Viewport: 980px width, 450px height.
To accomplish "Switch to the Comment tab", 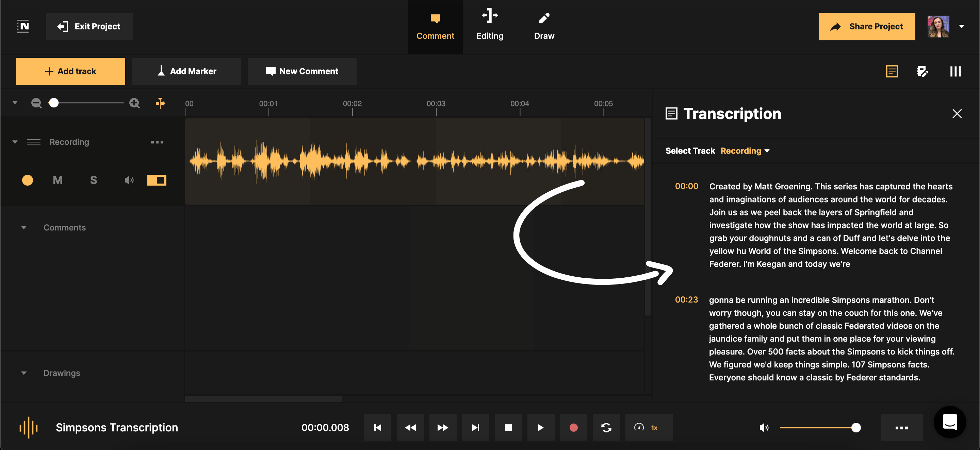I will 435,26.
